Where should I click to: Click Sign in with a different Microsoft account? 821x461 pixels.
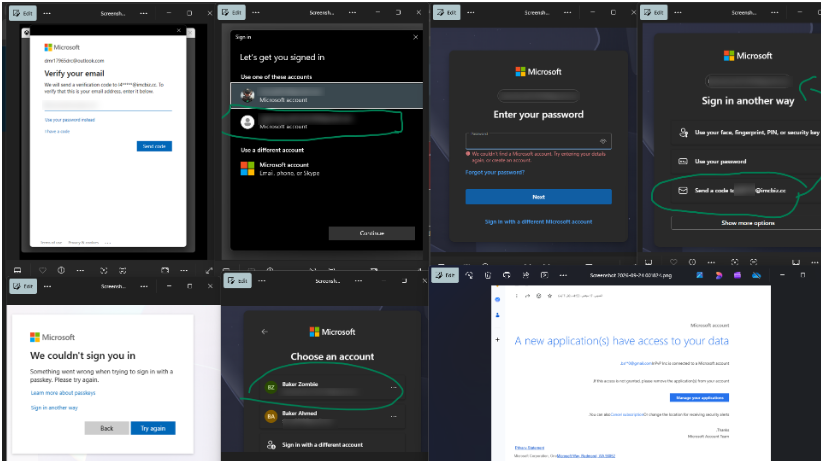pyautogui.click(x=538, y=222)
